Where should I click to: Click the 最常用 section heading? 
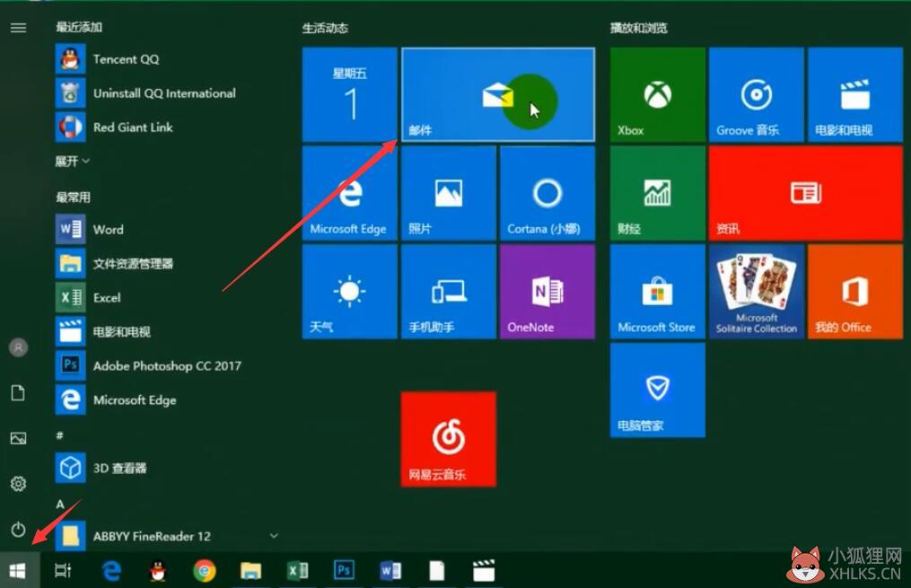click(x=74, y=197)
